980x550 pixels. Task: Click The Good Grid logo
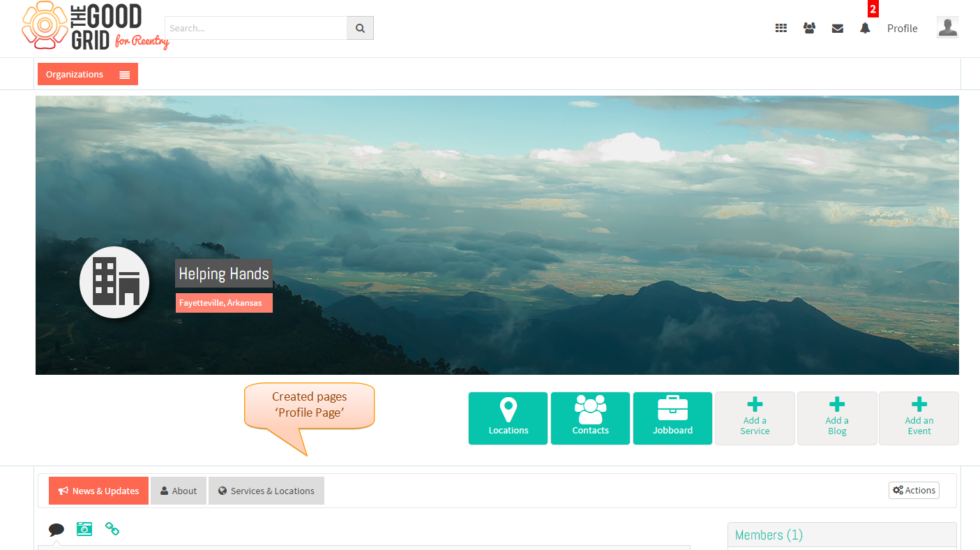click(96, 27)
